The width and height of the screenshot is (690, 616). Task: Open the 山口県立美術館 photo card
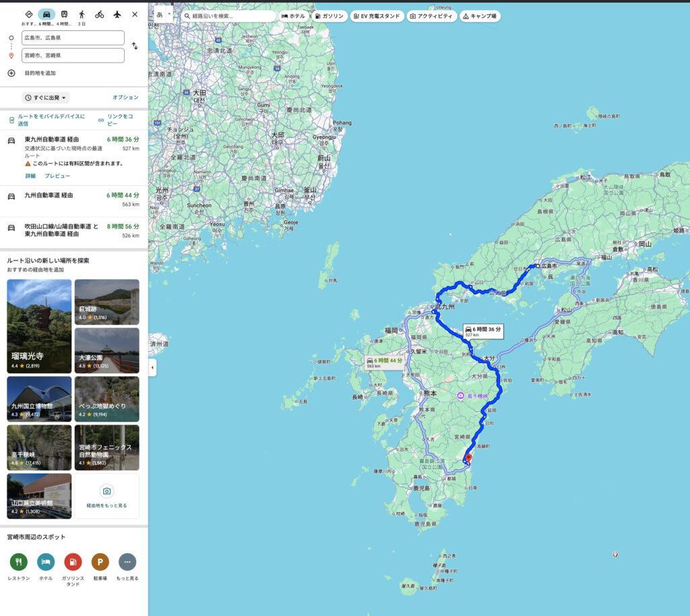point(39,496)
